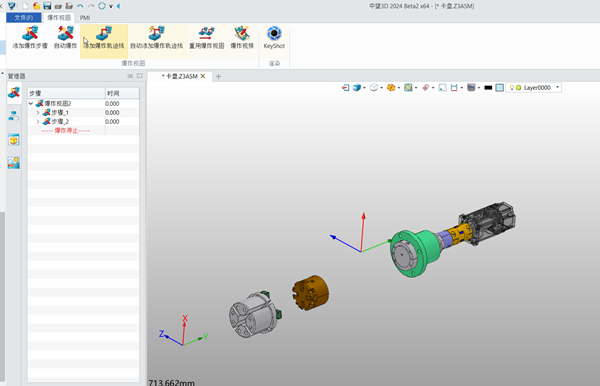Click the blue shaded cube display icon
Screen dimensions: 600x386
[357, 88]
